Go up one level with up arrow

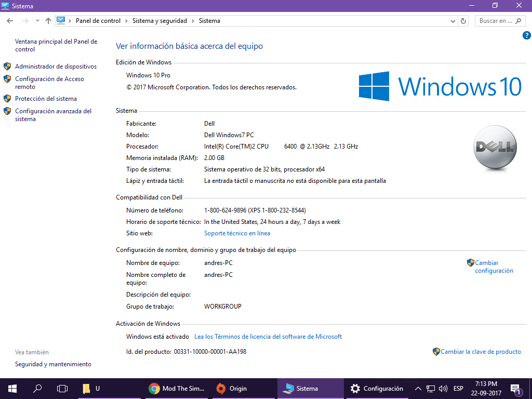coord(48,21)
